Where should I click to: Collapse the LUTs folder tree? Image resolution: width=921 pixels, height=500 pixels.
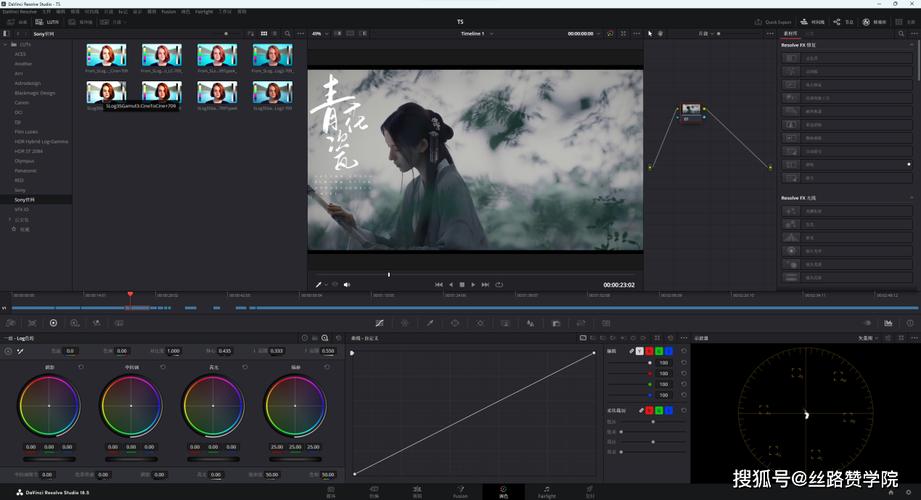(x=5, y=44)
